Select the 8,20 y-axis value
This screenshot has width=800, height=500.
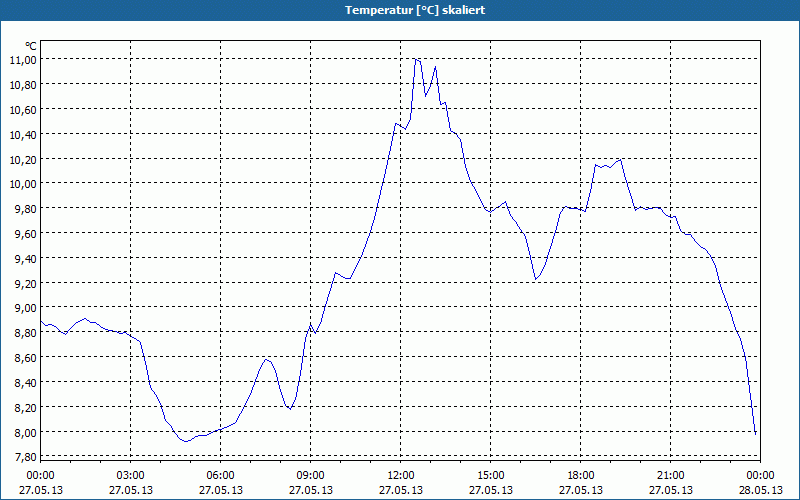point(26,408)
